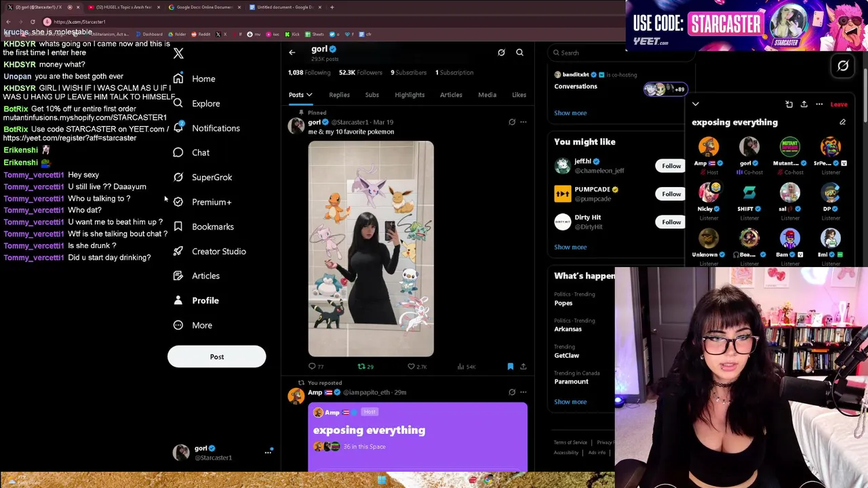The width and height of the screenshot is (868, 488).
Task: Open account menu dots beside @Starcaster1
Action: (x=268, y=452)
